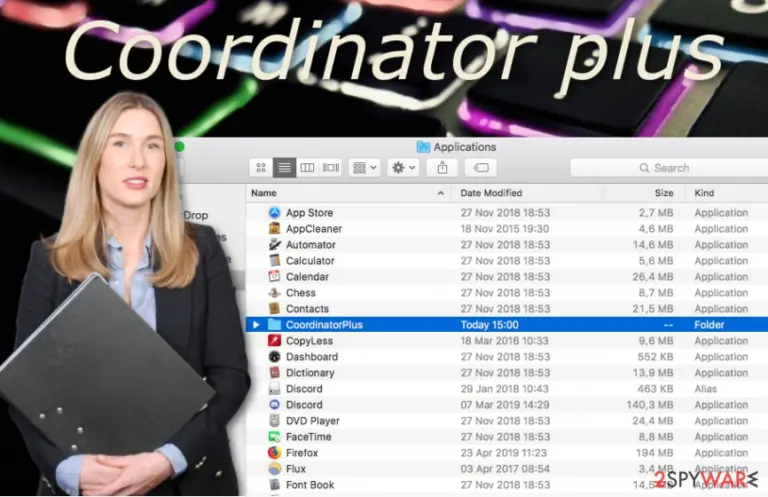Screen dimensions: 768x497
Task: Click the Edit Tags toolbar button
Action: click(481, 168)
